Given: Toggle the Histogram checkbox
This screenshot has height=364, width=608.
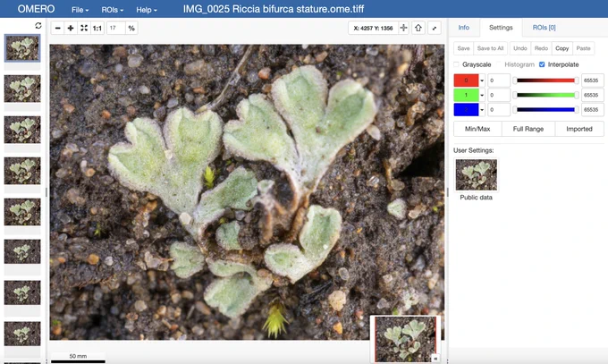Looking at the screenshot, I should coord(499,64).
